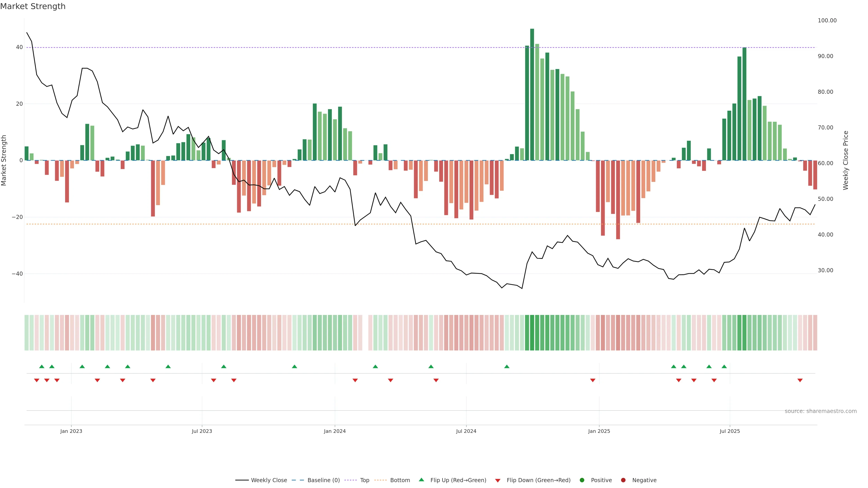Click the green Positive circle in legend
Viewport: 868px width, 488px height.
pos(582,480)
